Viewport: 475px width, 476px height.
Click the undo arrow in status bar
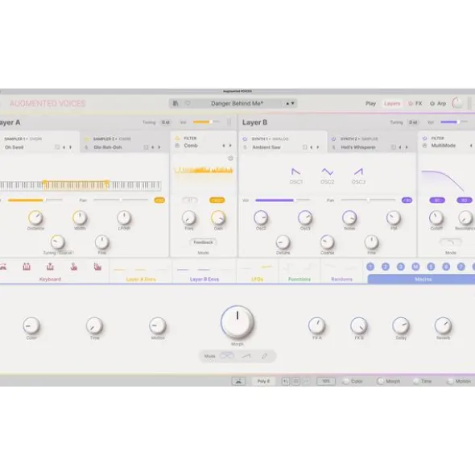point(285,381)
